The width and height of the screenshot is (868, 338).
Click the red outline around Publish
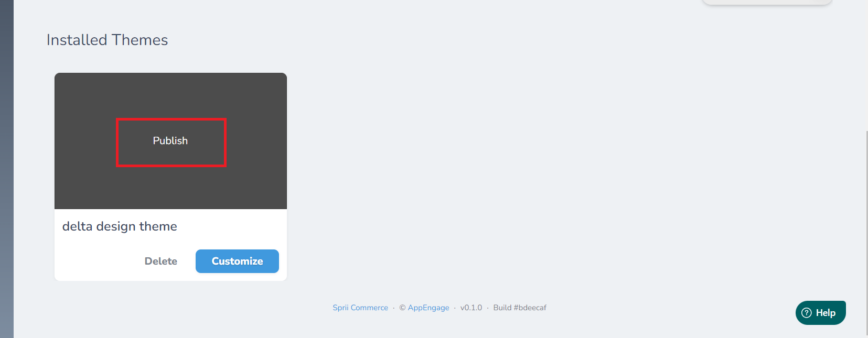pos(171,119)
